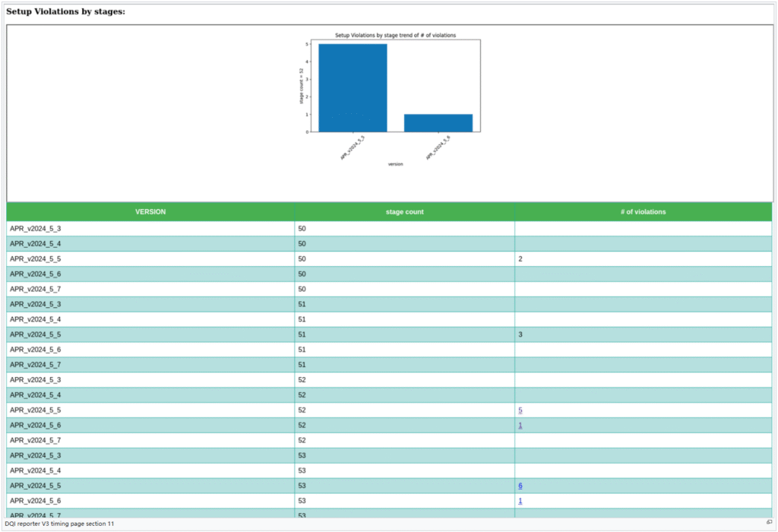Open the 1 violation link for stage 52

[520, 426]
